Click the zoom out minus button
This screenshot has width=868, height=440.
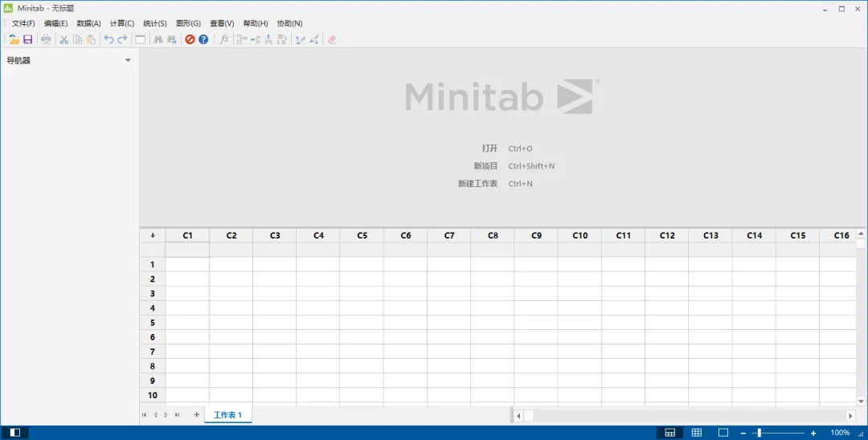[x=743, y=433]
